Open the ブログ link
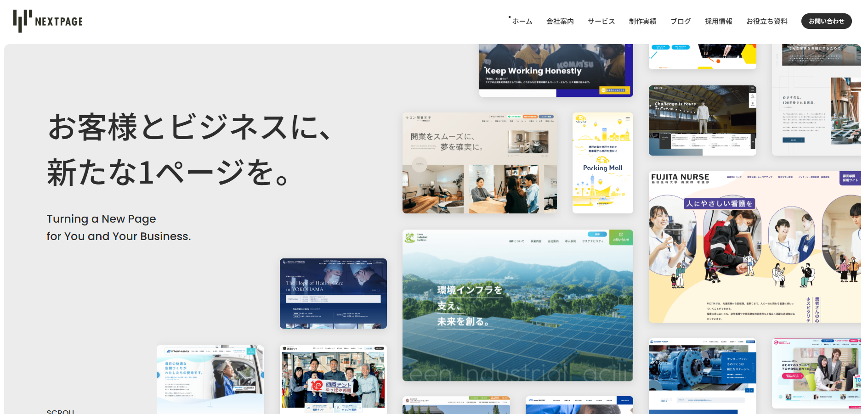This screenshot has height=414, width=868. coord(680,21)
